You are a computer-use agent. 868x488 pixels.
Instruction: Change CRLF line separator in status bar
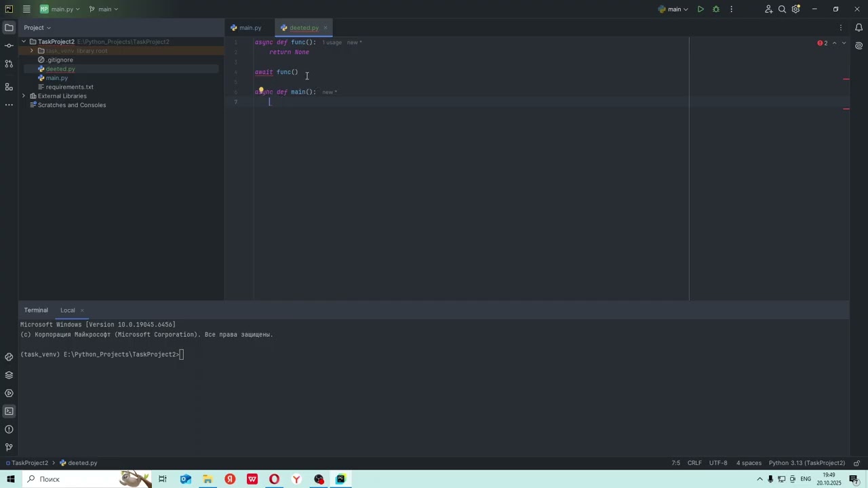point(694,463)
